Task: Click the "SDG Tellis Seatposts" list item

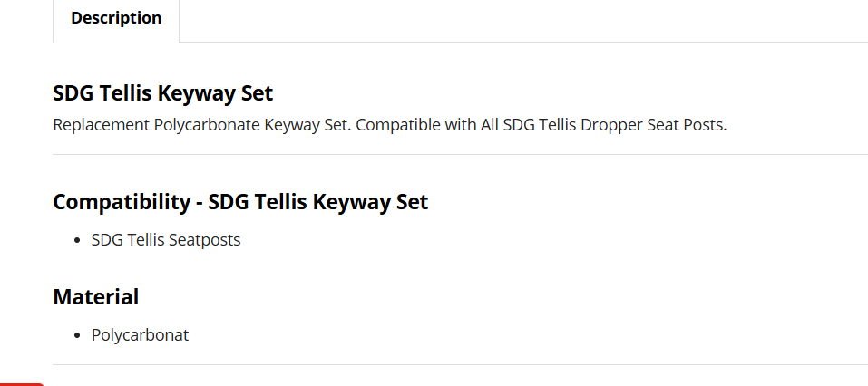Action: coord(166,240)
